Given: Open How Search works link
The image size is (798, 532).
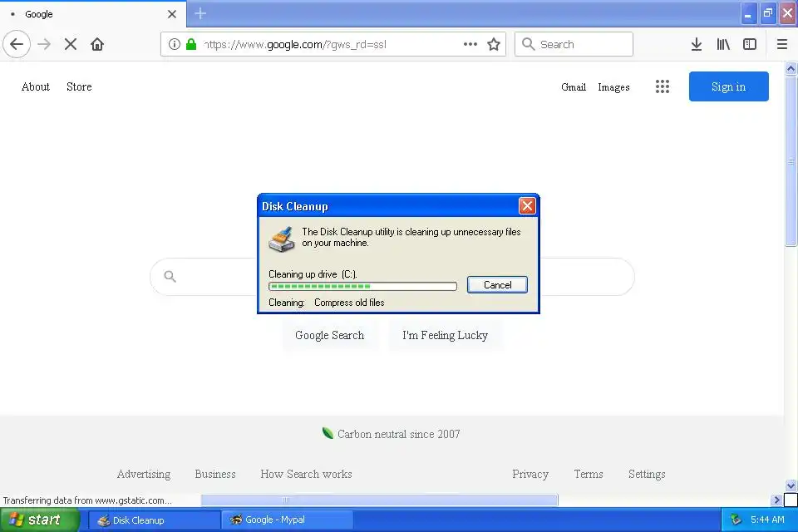Looking at the screenshot, I should click(306, 474).
